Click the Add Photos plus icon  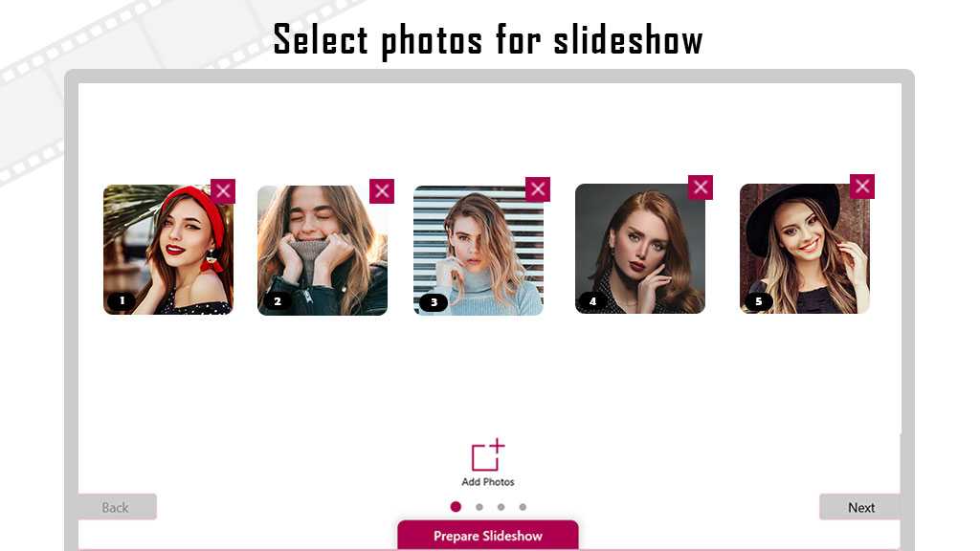pos(488,454)
